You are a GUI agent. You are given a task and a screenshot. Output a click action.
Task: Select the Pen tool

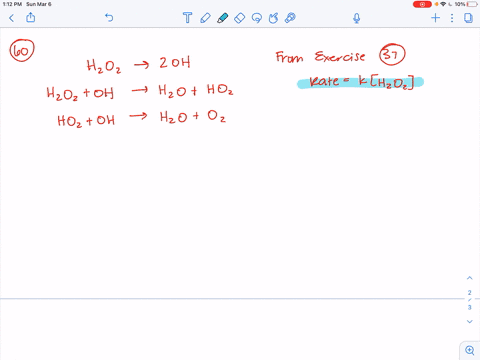[x=205, y=18]
